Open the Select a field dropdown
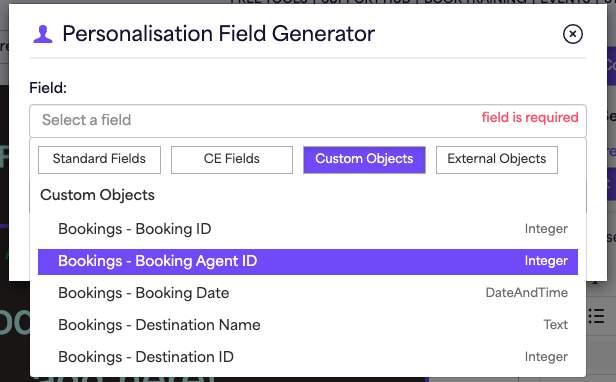 [308, 121]
